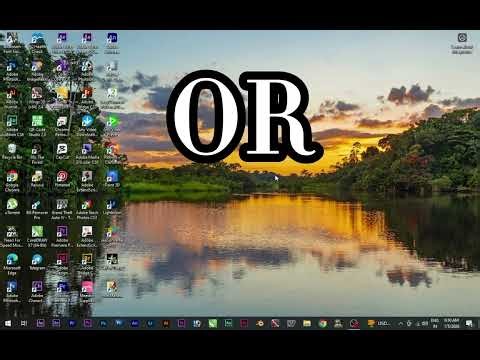Open the volume control in the tray
The height and width of the screenshot is (360, 480).
coord(425,323)
